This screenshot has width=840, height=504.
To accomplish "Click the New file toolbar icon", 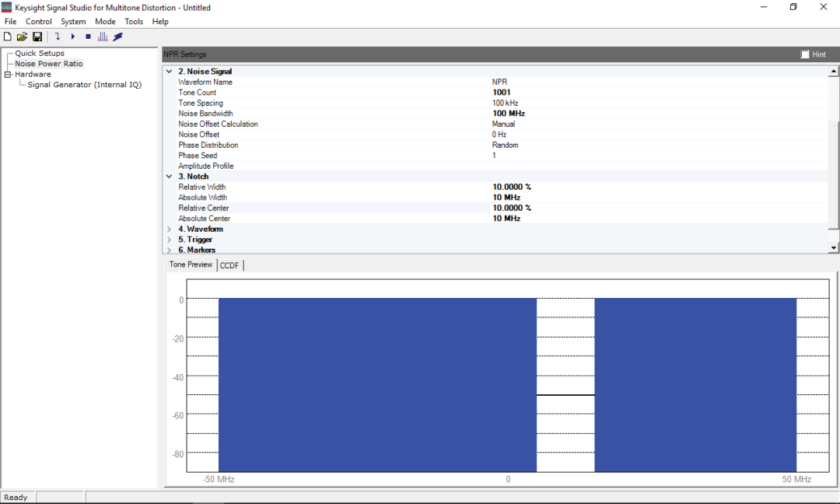I will 8,37.
